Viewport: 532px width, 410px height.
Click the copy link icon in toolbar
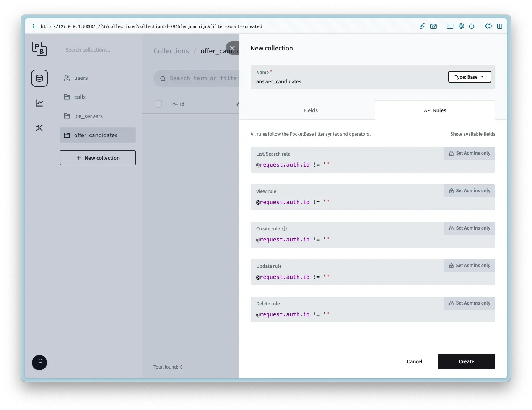(x=422, y=26)
